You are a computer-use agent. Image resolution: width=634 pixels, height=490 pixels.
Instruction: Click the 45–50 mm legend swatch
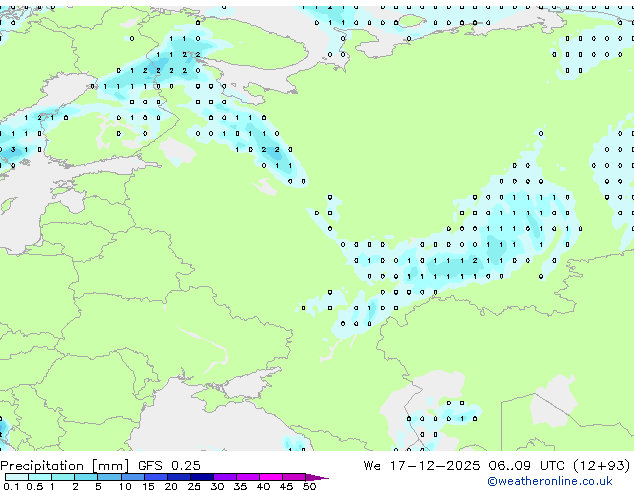[294, 477]
